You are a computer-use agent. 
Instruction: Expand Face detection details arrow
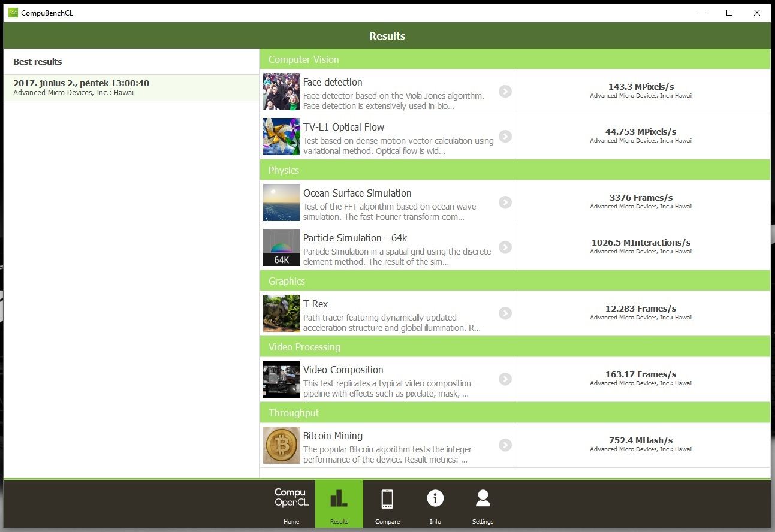505,92
